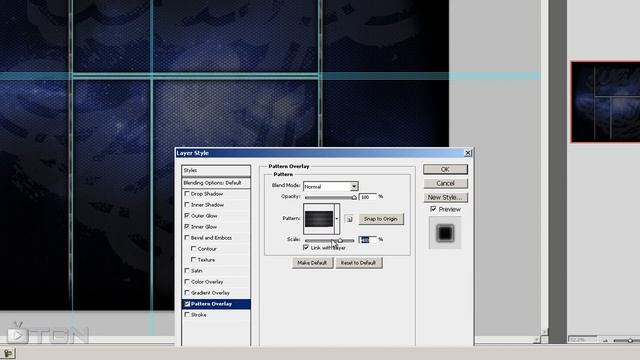Click the New Style... button
640x360 pixels.
pos(445,197)
